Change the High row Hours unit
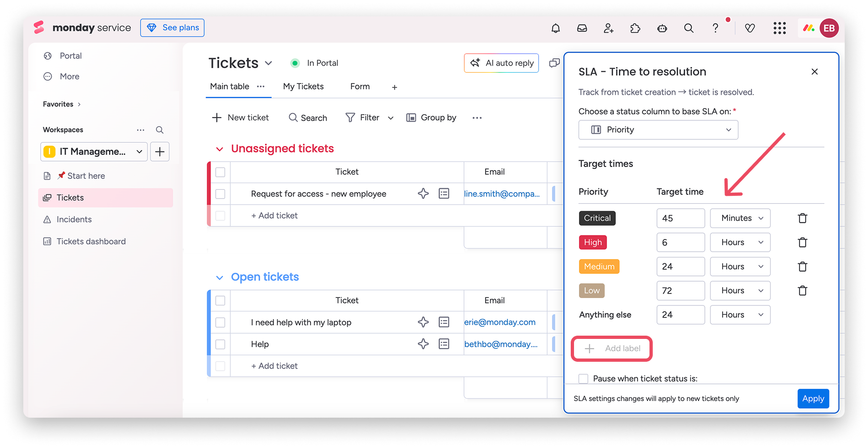Image resolution: width=868 pixels, height=448 pixels. click(740, 242)
